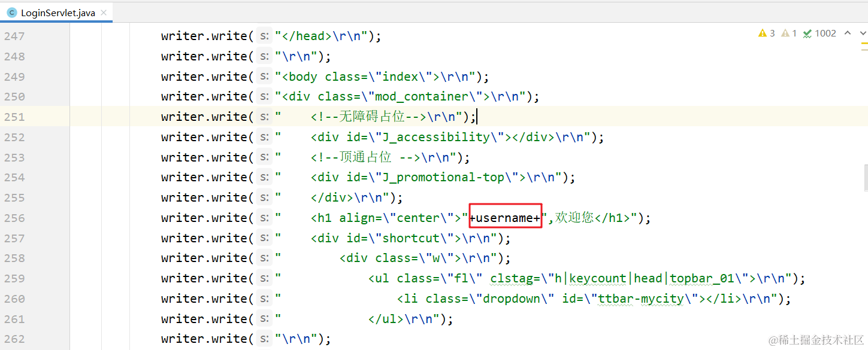Click the s: parameter hint on line 256
Screen dimensions: 868x350
pyautogui.click(x=264, y=218)
